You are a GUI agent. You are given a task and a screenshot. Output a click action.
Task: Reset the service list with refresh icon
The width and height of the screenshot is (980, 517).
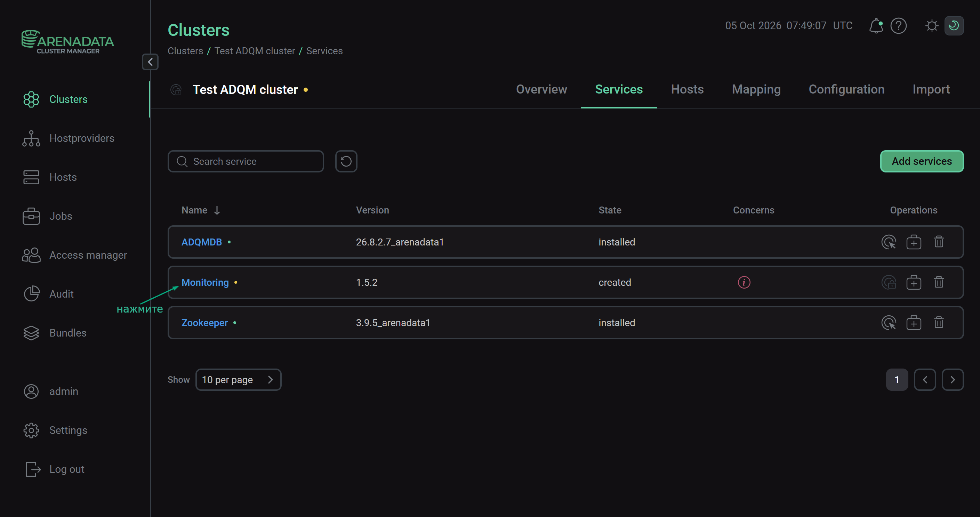click(346, 161)
